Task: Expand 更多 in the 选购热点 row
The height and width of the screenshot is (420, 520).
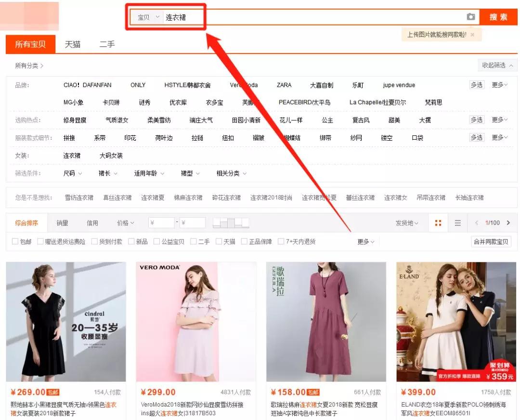Action: coord(499,120)
